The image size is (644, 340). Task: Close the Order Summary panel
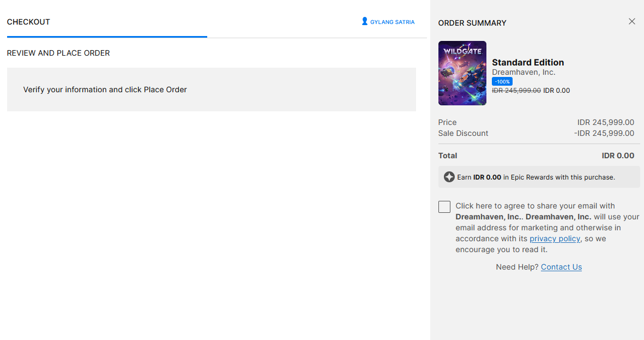(x=631, y=21)
